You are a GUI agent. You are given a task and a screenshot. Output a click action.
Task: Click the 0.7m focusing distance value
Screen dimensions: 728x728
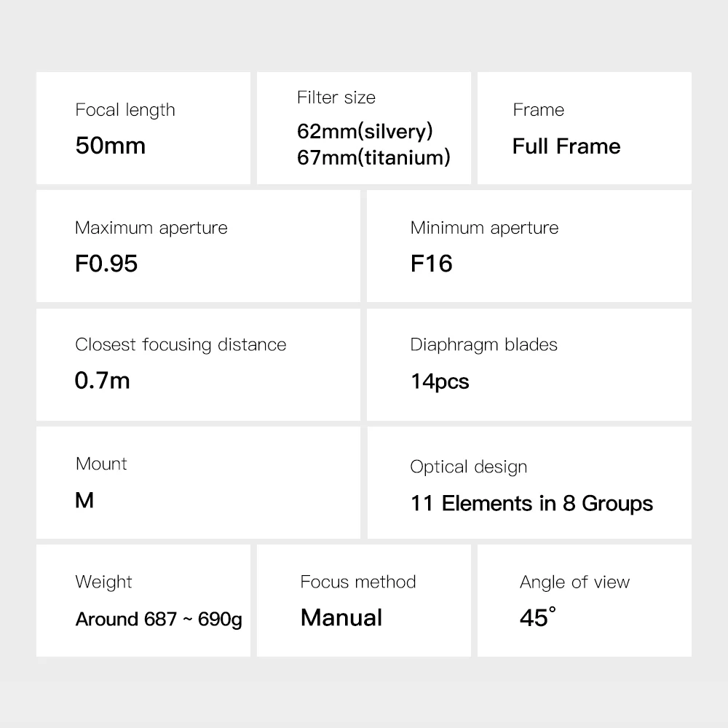[103, 381]
